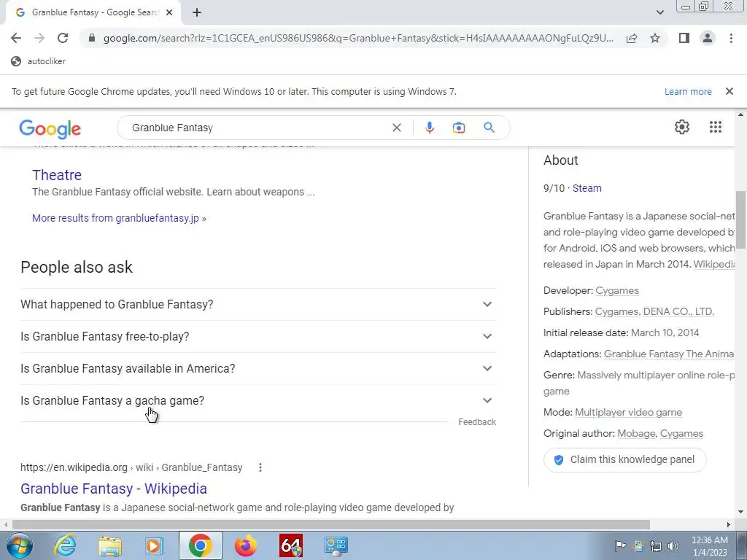This screenshot has height=560, width=747.
Task: Reload the current page
Action: [x=63, y=38]
